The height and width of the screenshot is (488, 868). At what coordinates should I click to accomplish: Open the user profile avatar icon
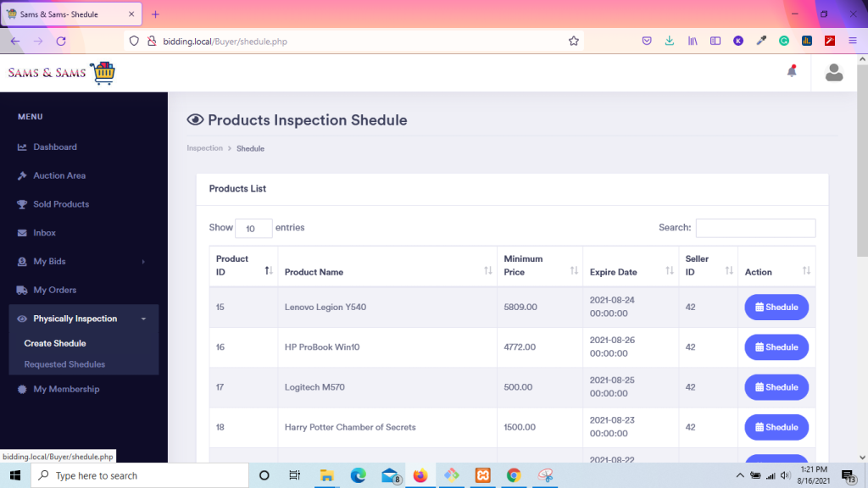pyautogui.click(x=833, y=73)
